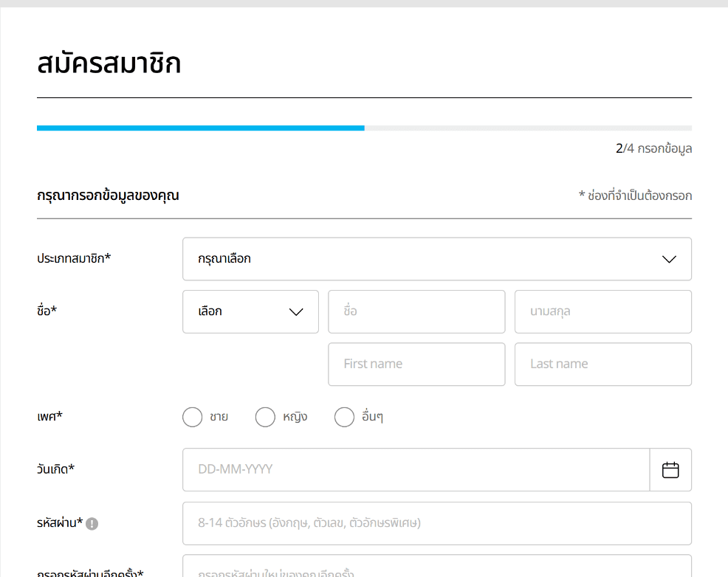Click the blue registration progress bar
This screenshot has height=577, width=728.
(x=201, y=128)
